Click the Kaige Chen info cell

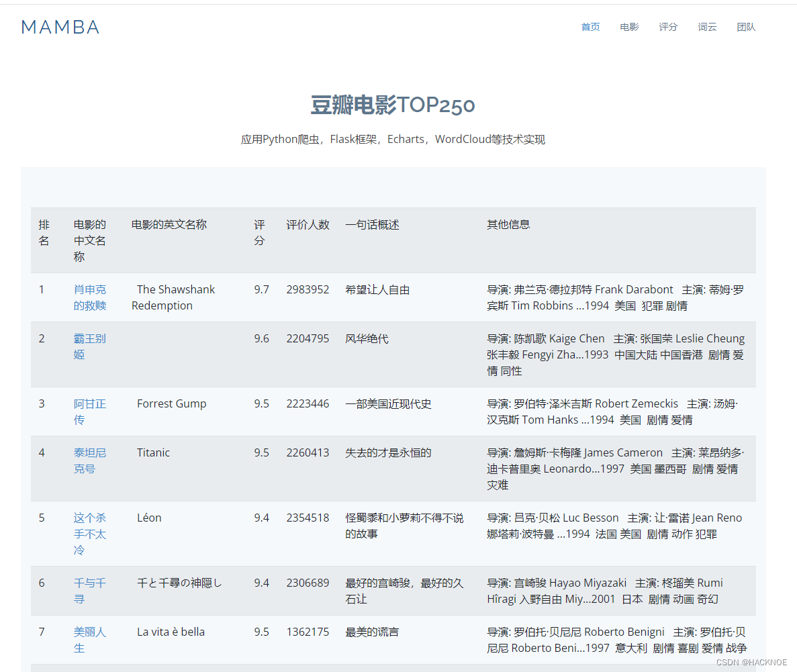(616, 354)
